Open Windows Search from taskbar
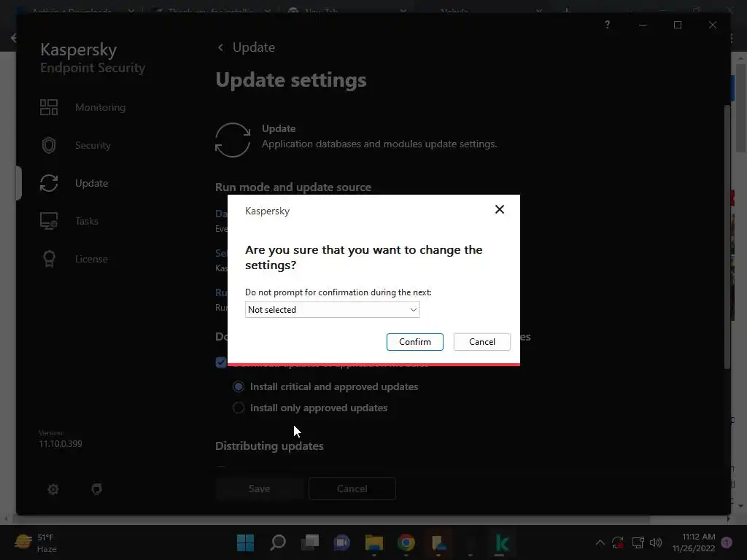This screenshot has height=560, width=747. pos(278,542)
